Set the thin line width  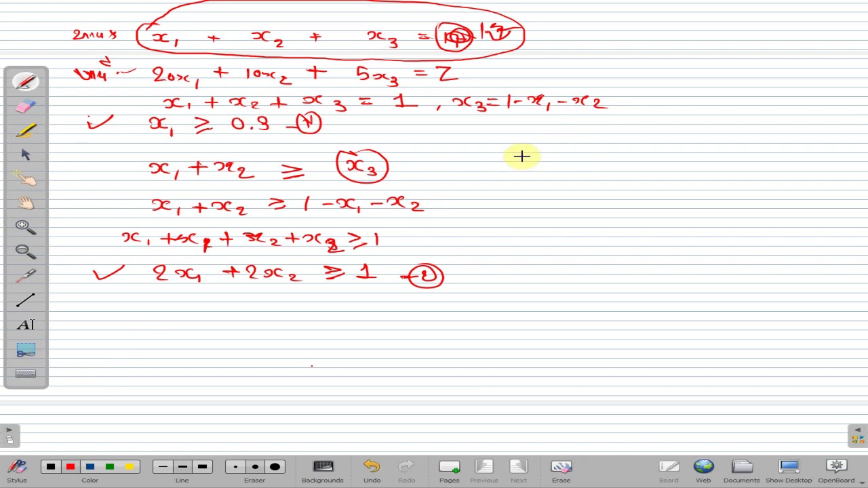tap(163, 466)
